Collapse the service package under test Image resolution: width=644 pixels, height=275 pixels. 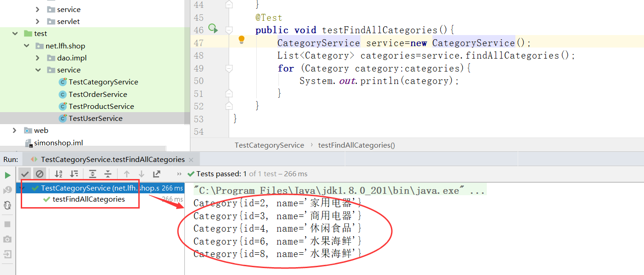[x=38, y=70]
